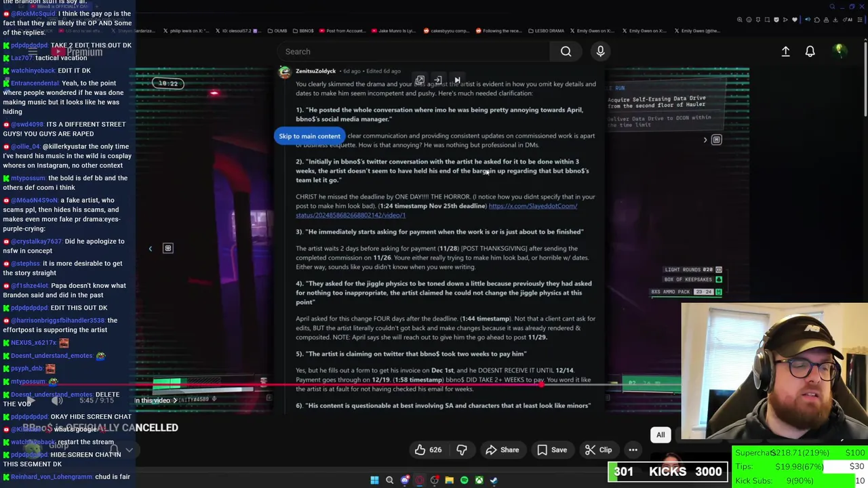This screenshot has width=868, height=488.
Task: Save the video to playlist
Action: 551,450
